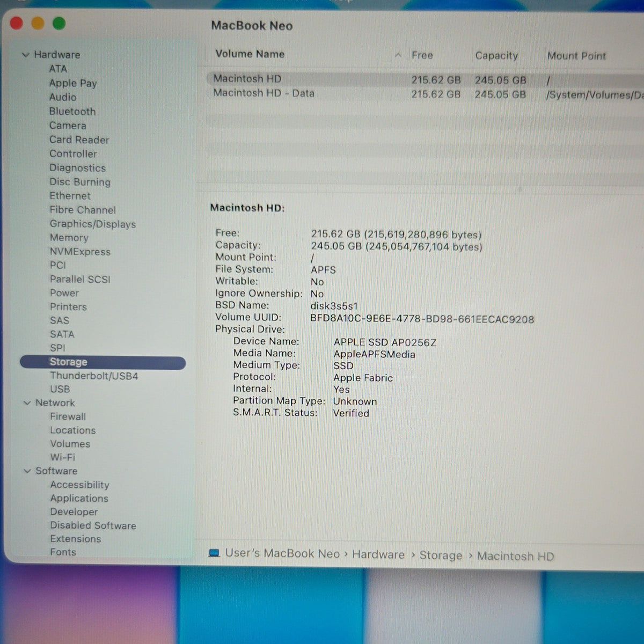
Task: Select the Macintosh HD - Data row
Action: pyautogui.click(x=425, y=94)
